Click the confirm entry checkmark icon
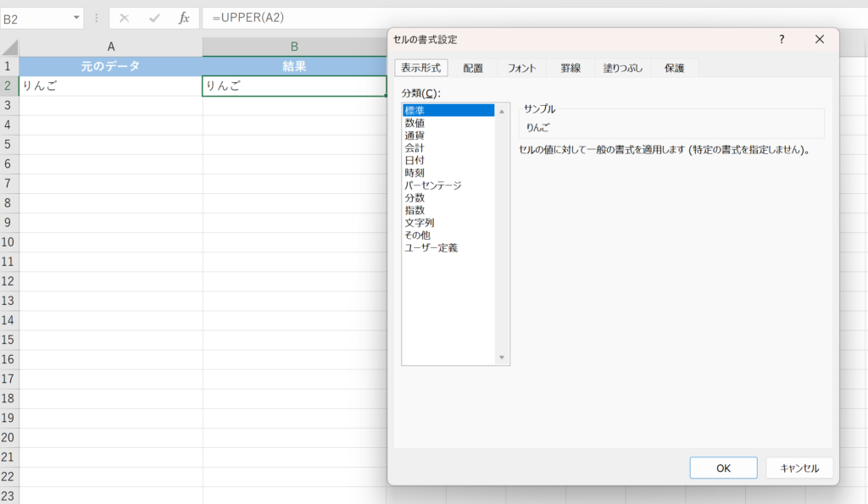 click(154, 18)
